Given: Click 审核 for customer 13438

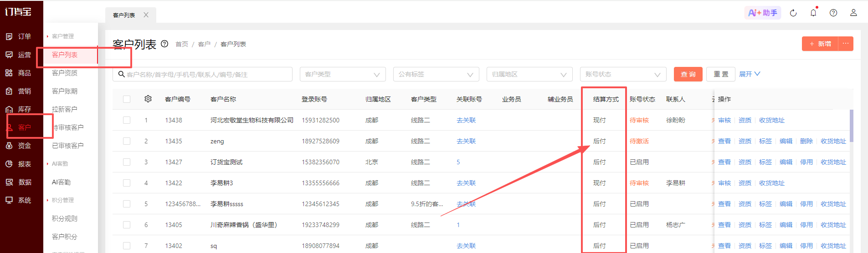Looking at the screenshot, I should point(724,120).
